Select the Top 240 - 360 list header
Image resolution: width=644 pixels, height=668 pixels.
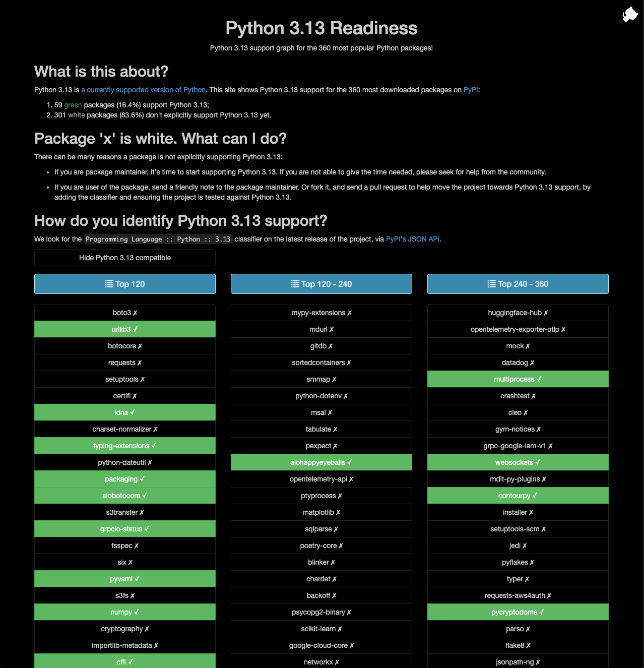pyautogui.click(x=518, y=284)
